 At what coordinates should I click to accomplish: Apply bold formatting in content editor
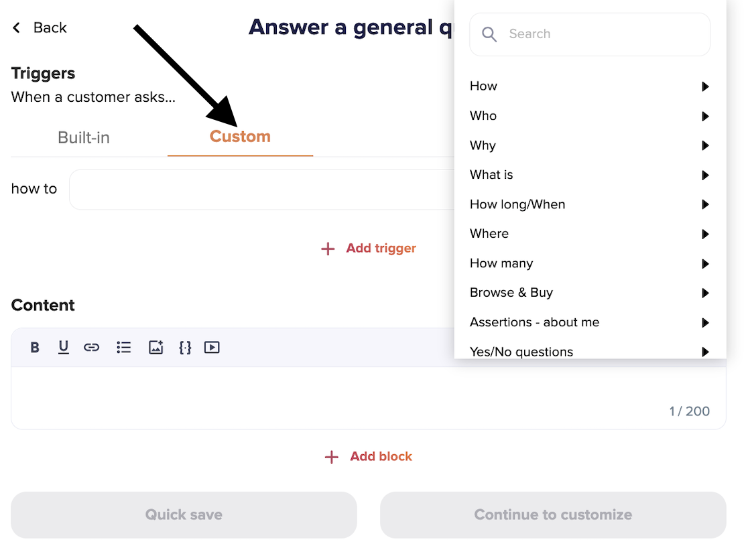(x=35, y=348)
